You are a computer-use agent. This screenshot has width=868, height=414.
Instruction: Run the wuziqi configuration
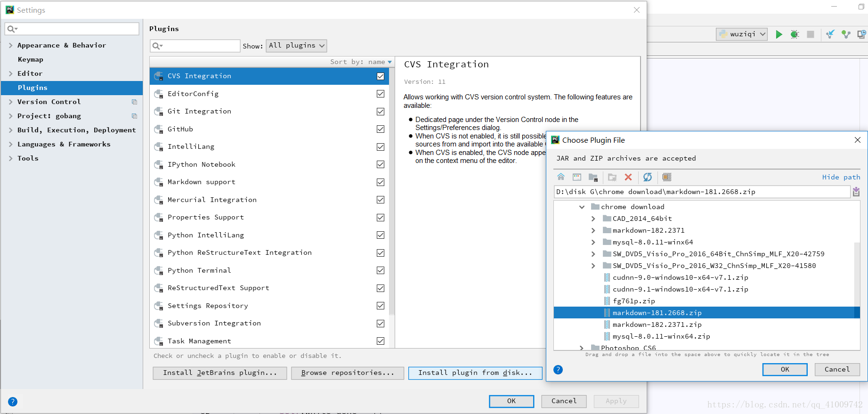pyautogui.click(x=779, y=34)
